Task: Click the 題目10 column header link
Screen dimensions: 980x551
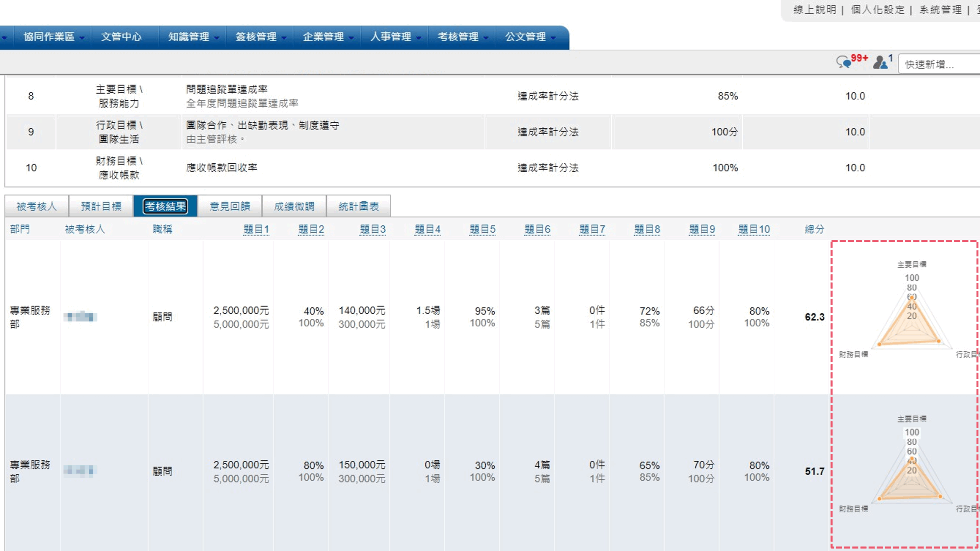Action: tap(754, 229)
